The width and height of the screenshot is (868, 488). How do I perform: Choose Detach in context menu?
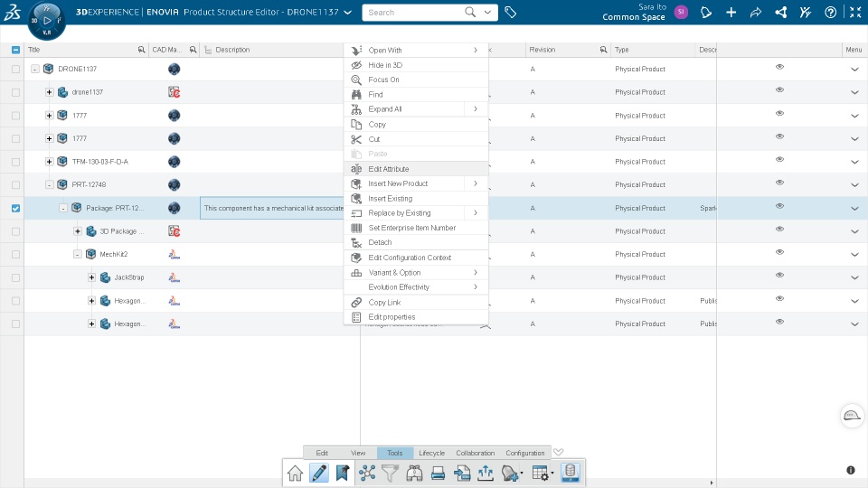pyautogui.click(x=416, y=242)
